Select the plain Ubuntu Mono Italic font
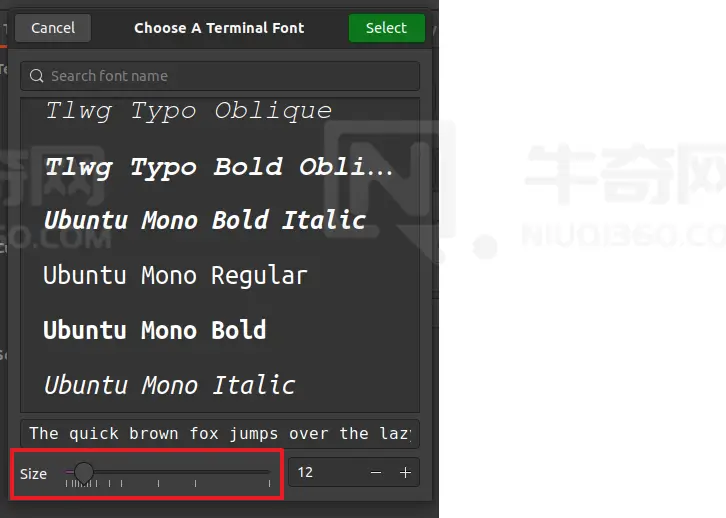Image resolution: width=726 pixels, height=518 pixels. tap(220, 385)
